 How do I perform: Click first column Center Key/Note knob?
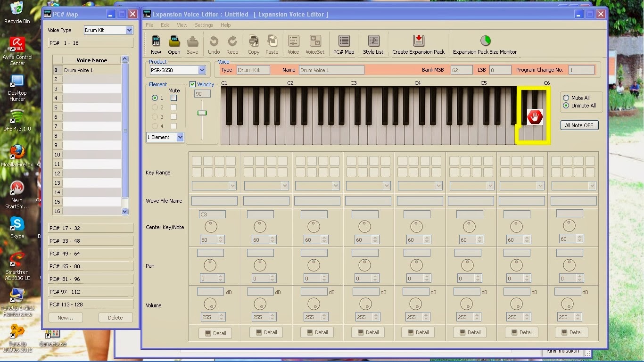[x=211, y=227]
